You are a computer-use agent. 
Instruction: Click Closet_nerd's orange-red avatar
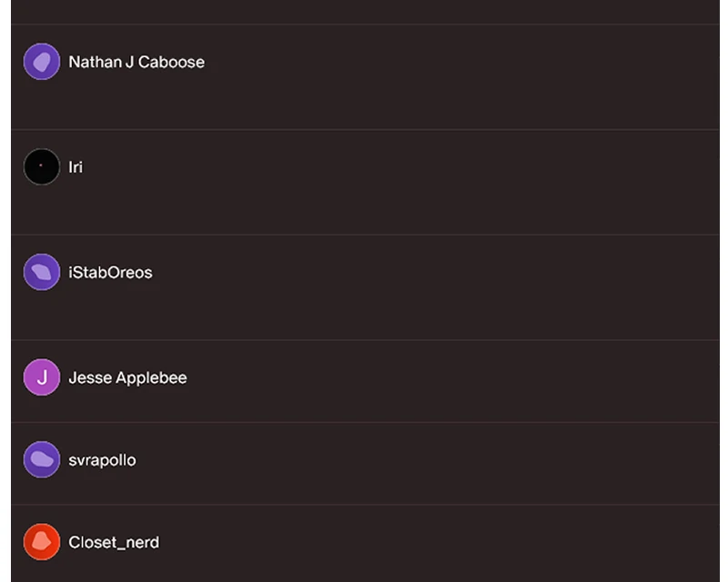pos(42,542)
